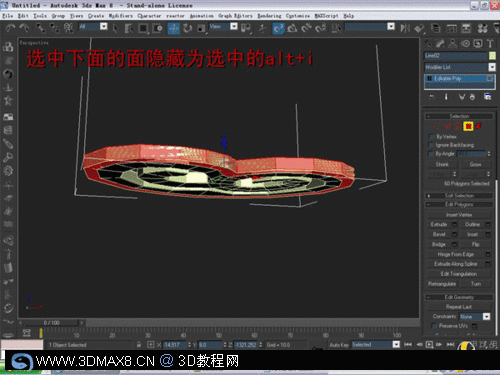This screenshot has height=375, width=500.
Task: Click the Undo arrow in main toolbar
Action: tap(11, 28)
